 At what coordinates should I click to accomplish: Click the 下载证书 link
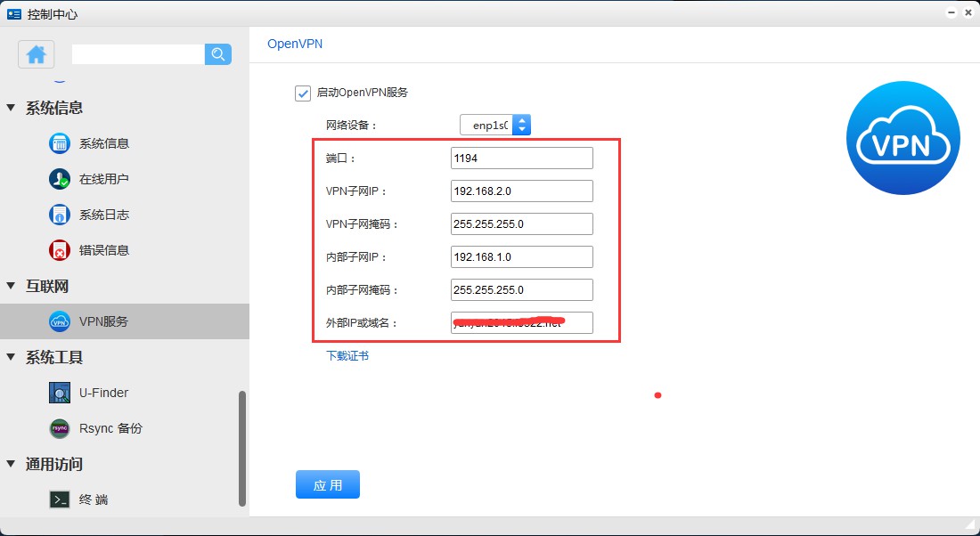pos(347,356)
